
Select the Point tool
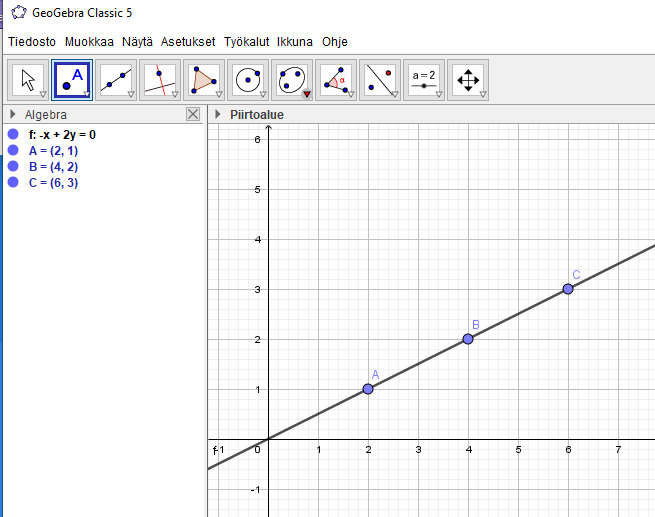pyautogui.click(x=73, y=79)
